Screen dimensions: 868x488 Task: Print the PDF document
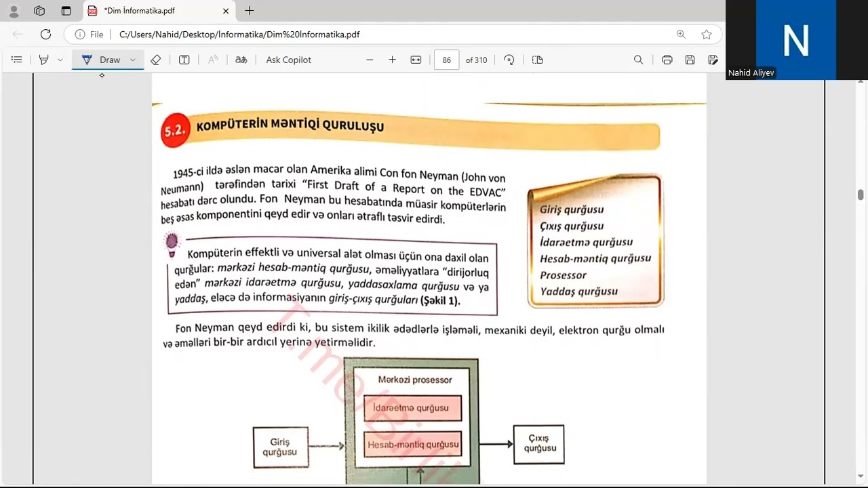pos(667,60)
